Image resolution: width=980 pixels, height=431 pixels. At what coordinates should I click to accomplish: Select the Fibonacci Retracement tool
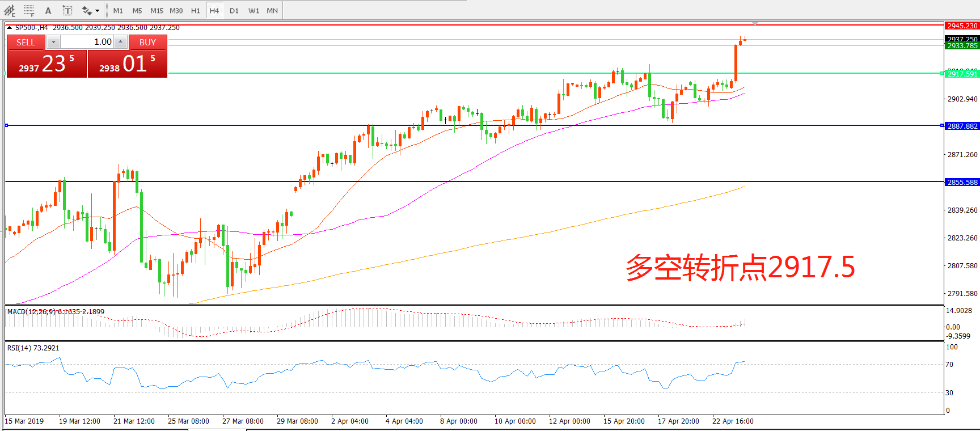(x=29, y=10)
